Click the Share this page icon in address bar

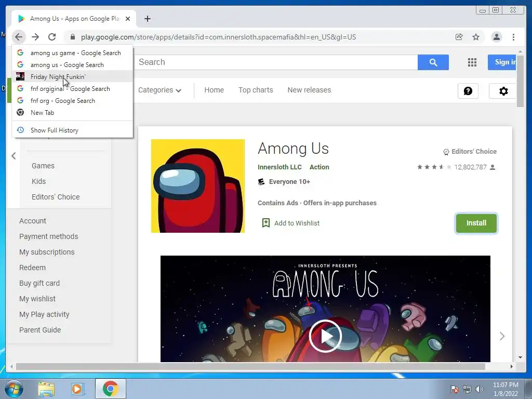pyautogui.click(x=459, y=37)
